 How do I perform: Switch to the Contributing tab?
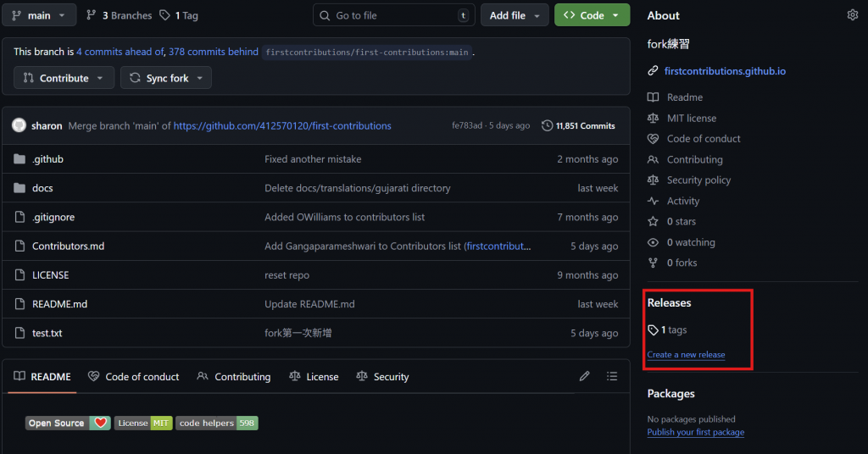[234, 377]
